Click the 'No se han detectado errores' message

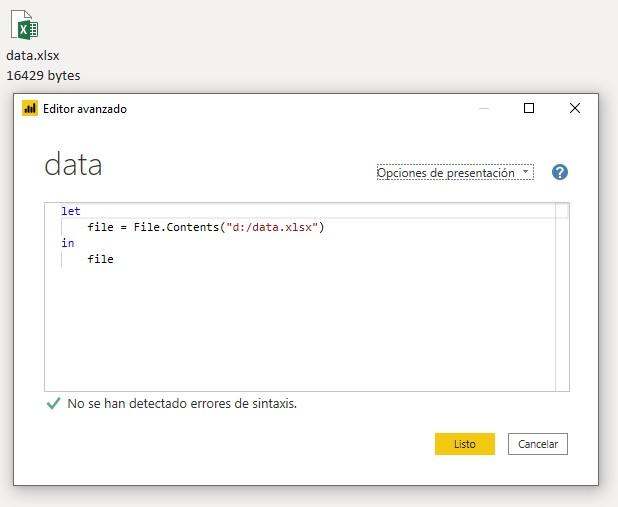pos(182,404)
